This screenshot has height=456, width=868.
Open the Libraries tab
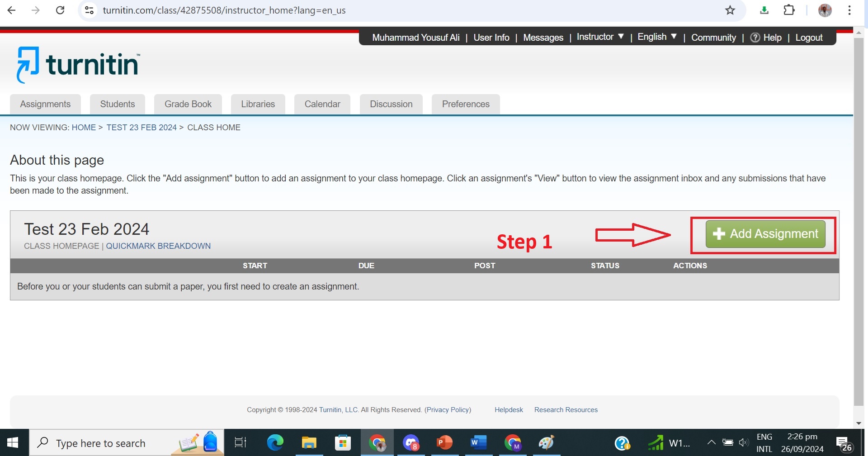(x=258, y=104)
